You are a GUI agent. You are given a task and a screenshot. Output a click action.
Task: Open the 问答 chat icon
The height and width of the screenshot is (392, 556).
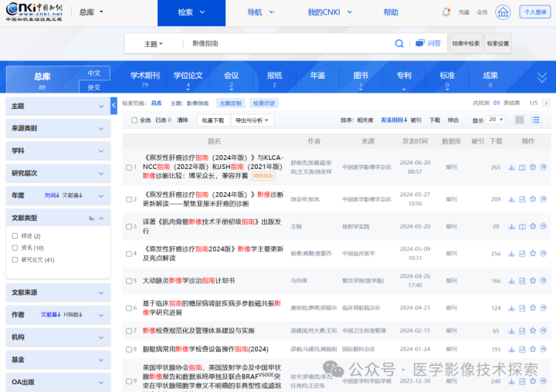coord(420,43)
